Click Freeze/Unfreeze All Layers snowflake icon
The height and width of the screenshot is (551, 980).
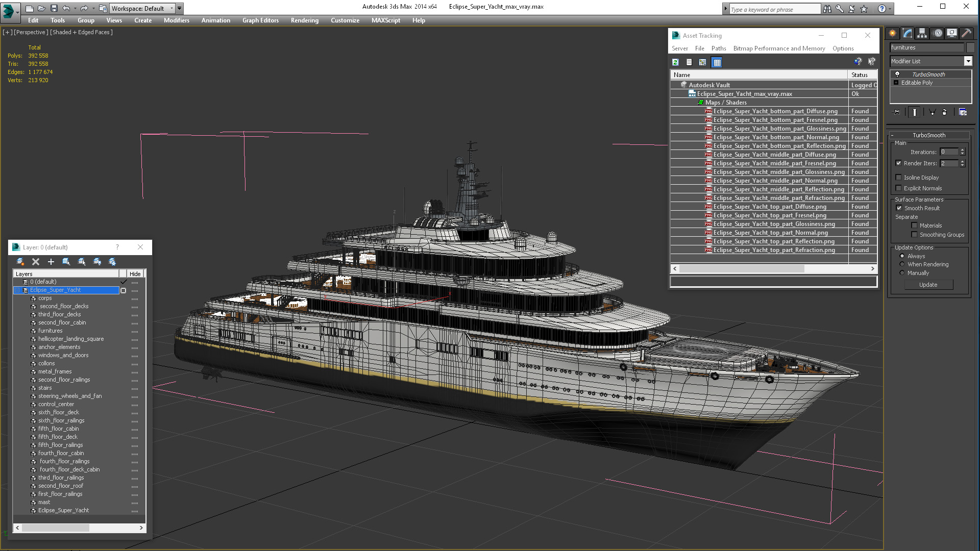(112, 262)
